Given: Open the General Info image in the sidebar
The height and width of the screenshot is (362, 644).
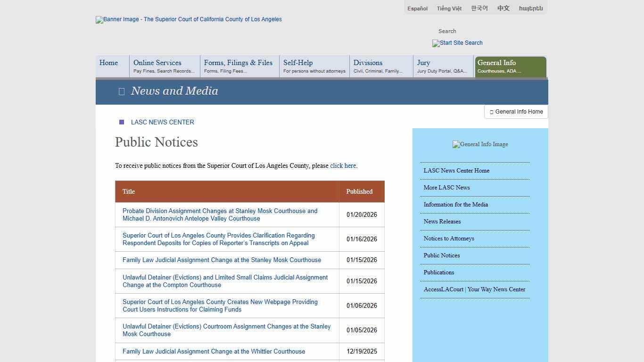Looking at the screenshot, I should [x=480, y=144].
